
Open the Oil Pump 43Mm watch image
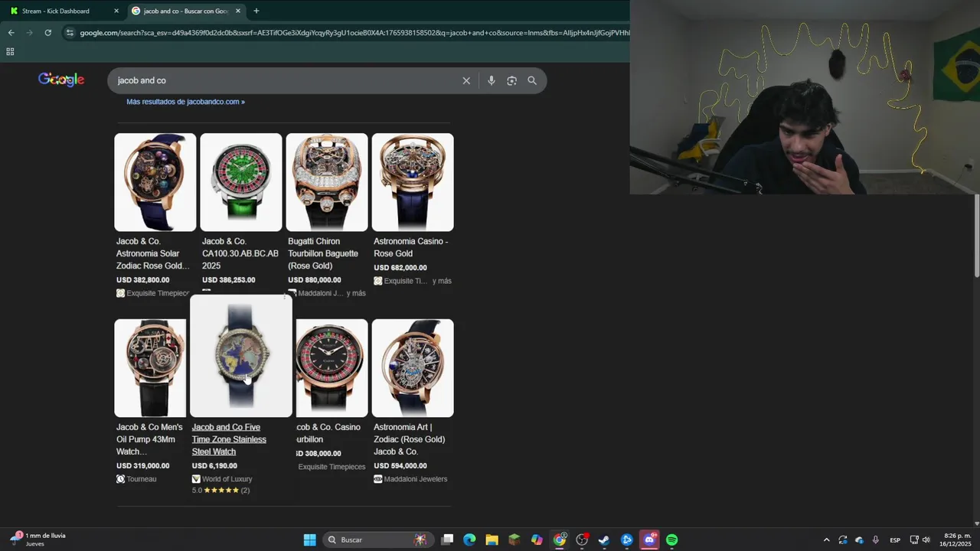pos(151,368)
